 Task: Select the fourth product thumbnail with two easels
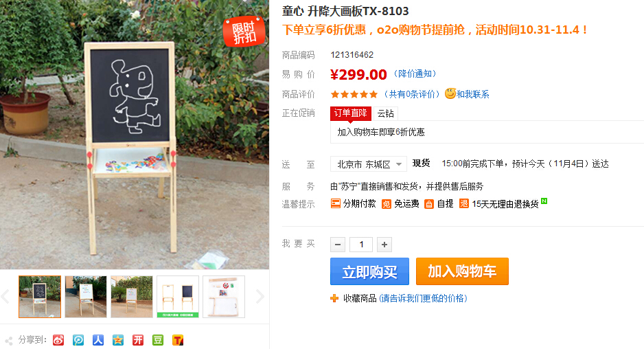point(178,297)
